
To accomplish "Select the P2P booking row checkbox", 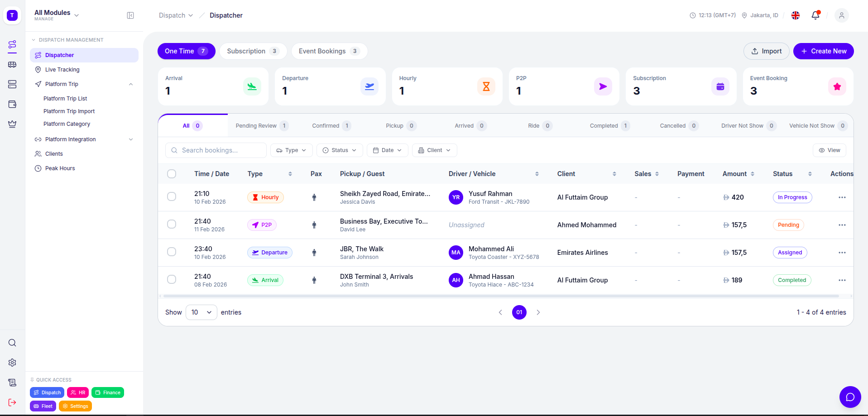I will click(172, 225).
